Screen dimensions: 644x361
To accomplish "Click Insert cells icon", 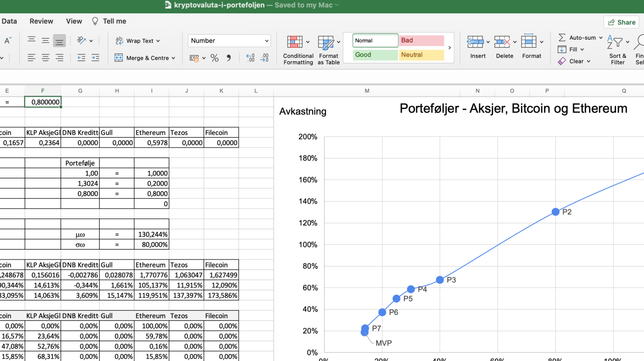I will tap(475, 42).
